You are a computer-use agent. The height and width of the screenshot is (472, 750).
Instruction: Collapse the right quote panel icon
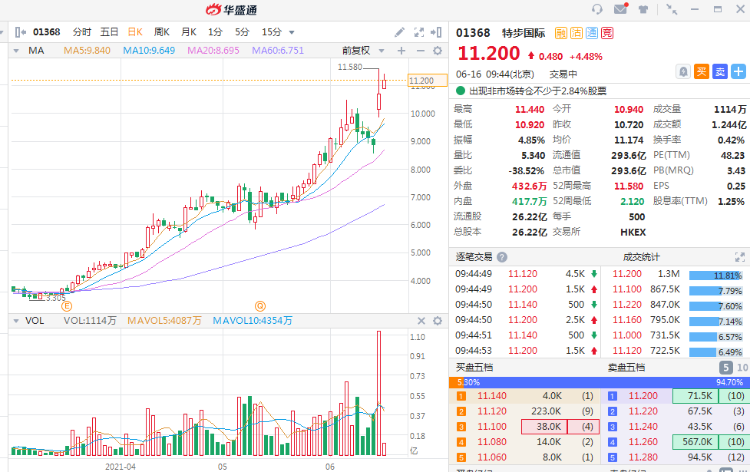pos(436,32)
